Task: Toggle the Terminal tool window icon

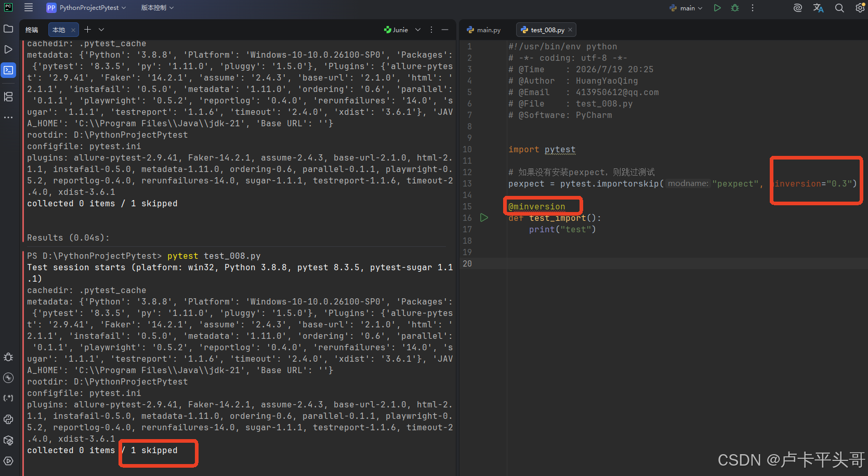Action: 8,70
